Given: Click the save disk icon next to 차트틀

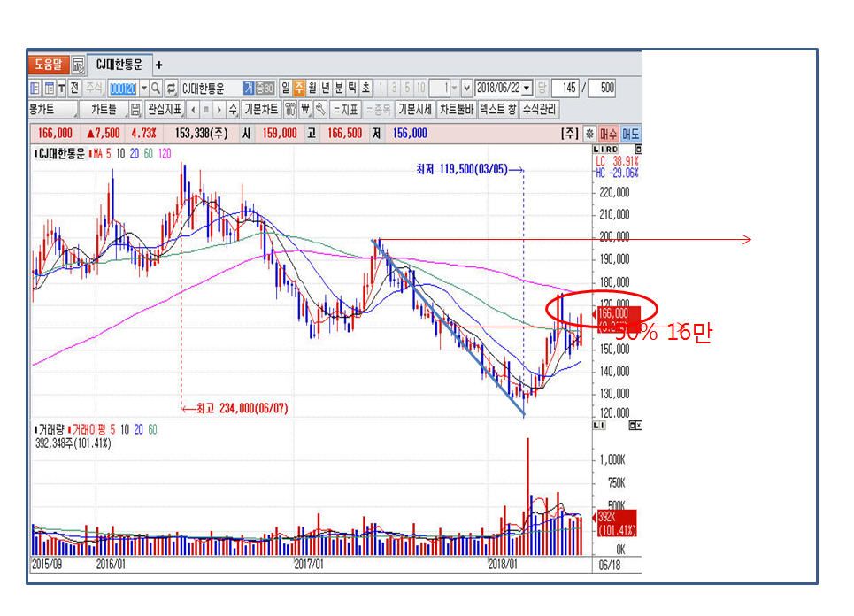Looking at the screenshot, I should [135, 110].
